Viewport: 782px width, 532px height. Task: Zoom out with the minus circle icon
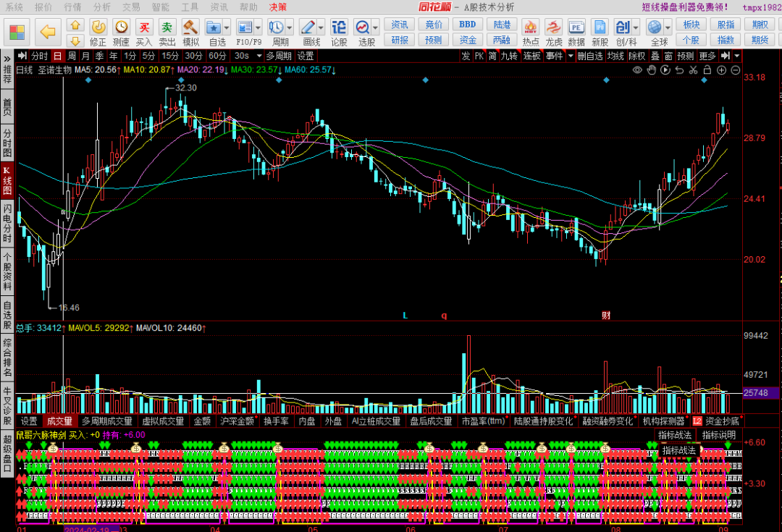click(735, 70)
